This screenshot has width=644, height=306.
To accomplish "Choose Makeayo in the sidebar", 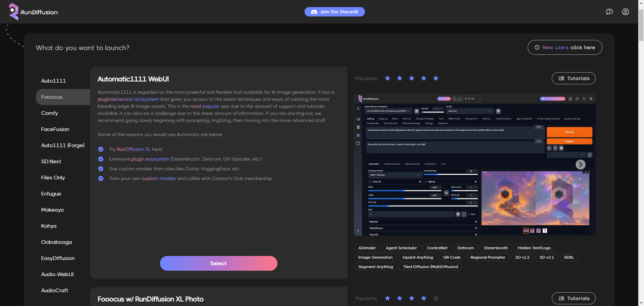I will coord(63,210).
